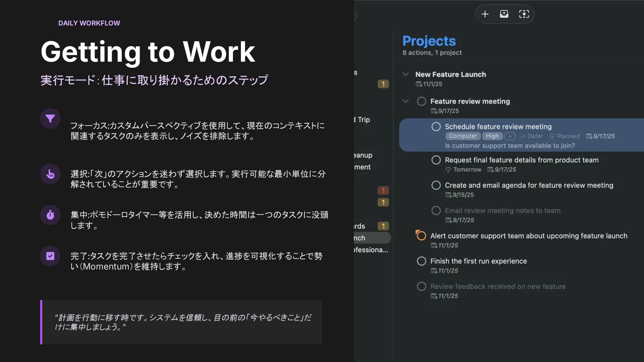The width and height of the screenshot is (644, 362).
Task: Click the purple pointing hand icon
Action: coord(50,174)
